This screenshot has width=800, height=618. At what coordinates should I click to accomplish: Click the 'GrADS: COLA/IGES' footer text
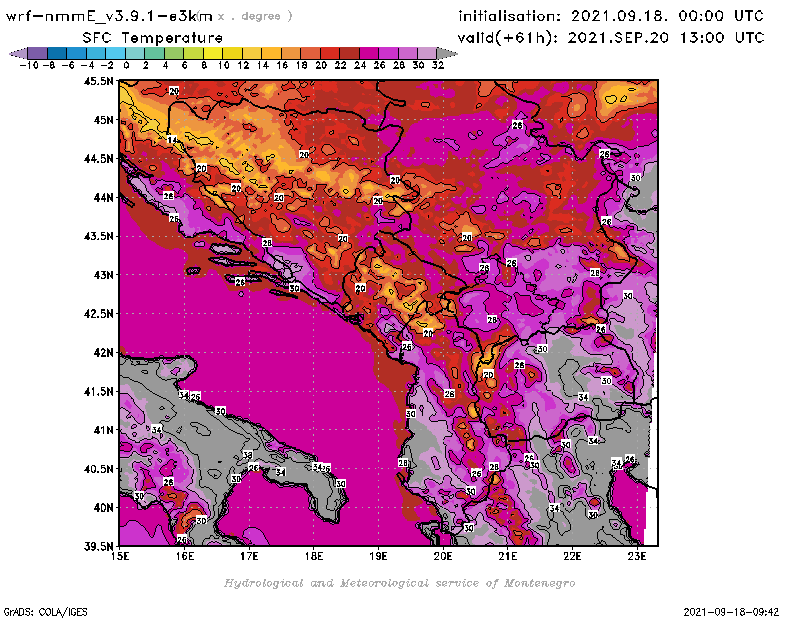tap(45, 612)
